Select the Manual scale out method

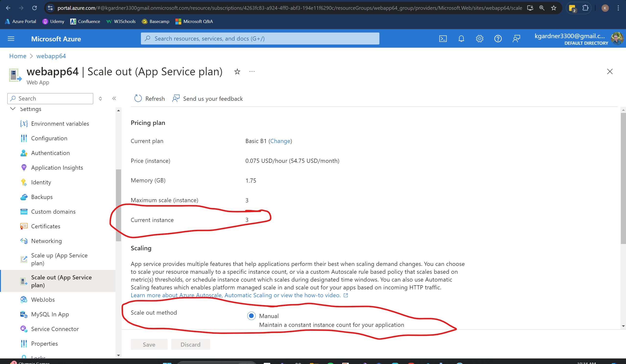(251, 316)
